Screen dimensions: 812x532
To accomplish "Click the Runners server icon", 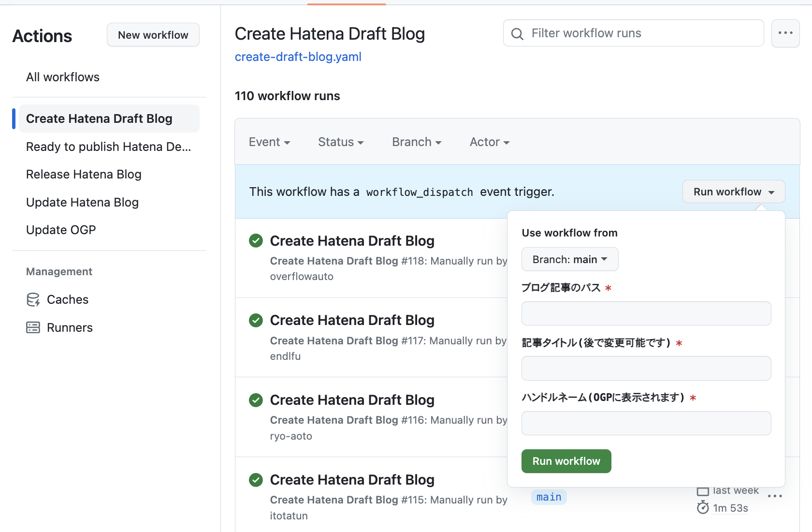I will pos(33,327).
